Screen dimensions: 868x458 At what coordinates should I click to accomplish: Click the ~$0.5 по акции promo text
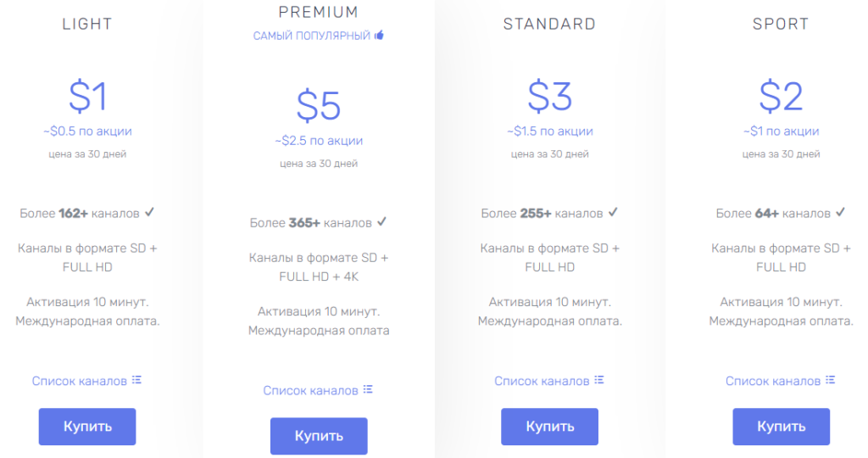click(87, 131)
